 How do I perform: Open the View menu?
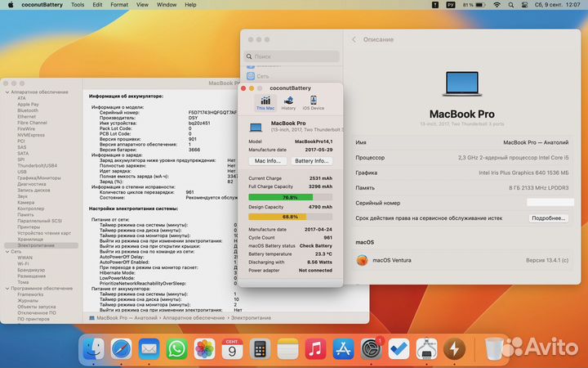pyautogui.click(x=142, y=5)
